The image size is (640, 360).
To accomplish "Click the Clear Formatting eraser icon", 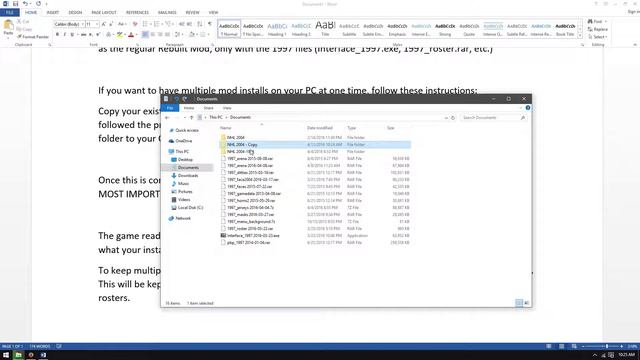I will click(135, 24).
